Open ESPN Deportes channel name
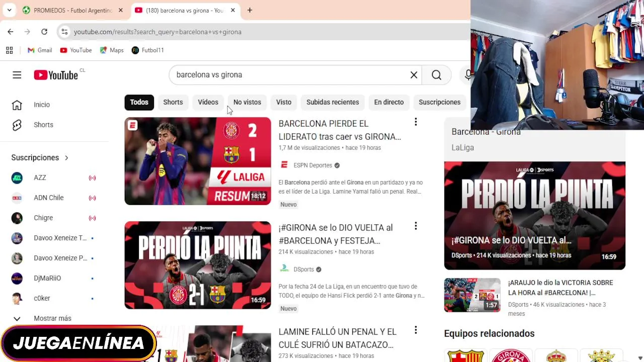The image size is (644, 362). click(313, 165)
